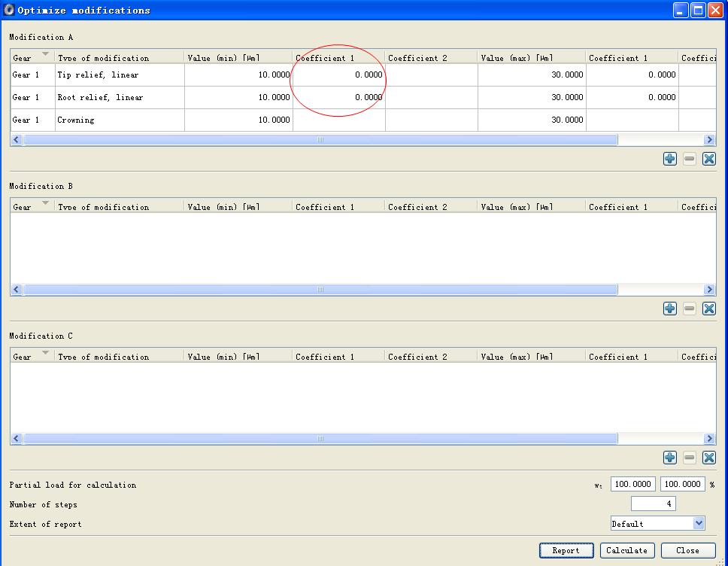The height and width of the screenshot is (566, 728).
Task: Open the Extent of report dropdown
Action: 657,524
